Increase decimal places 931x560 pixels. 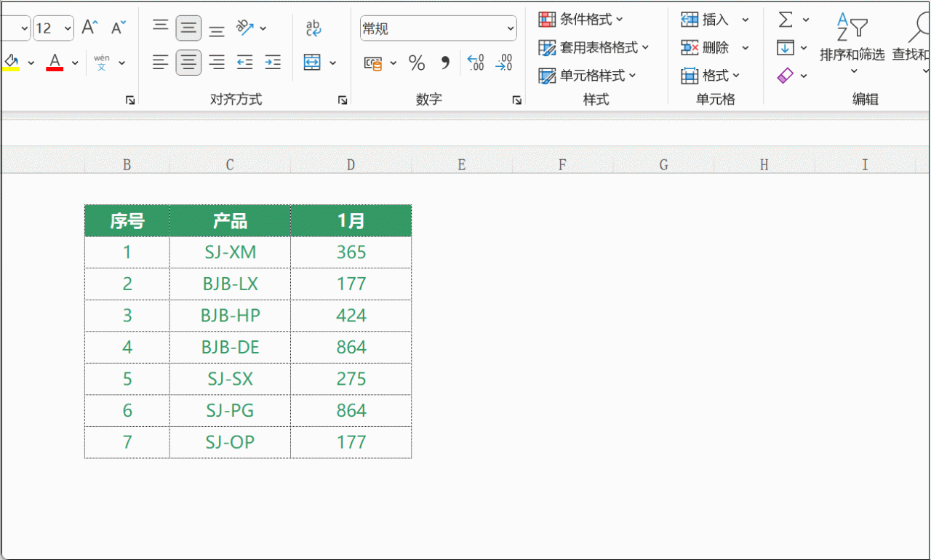476,63
